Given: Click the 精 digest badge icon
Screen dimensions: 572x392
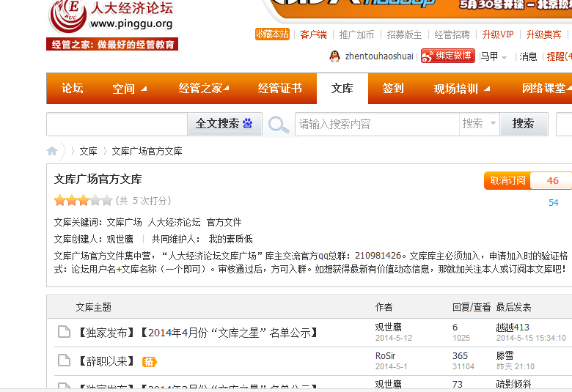Looking at the screenshot, I should [149, 362].
